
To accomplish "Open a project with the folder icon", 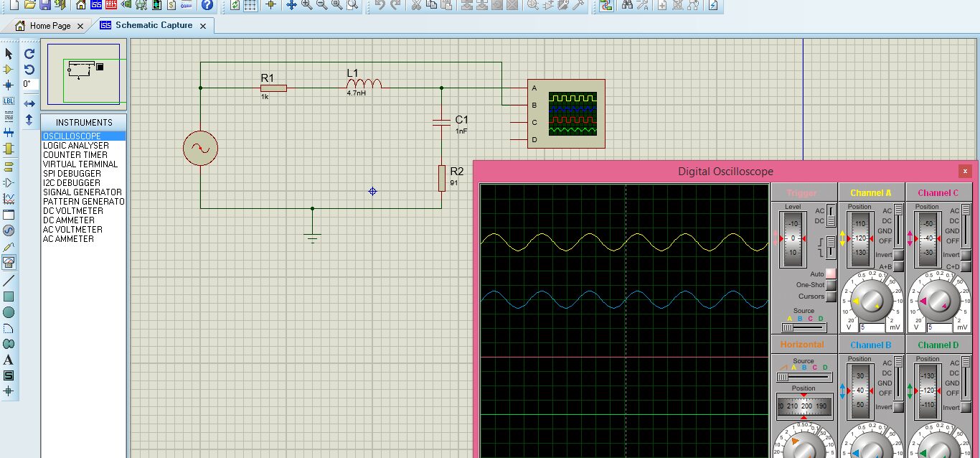I will point(29,5).
